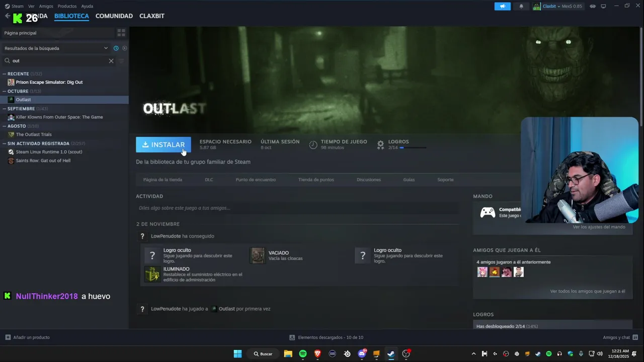The height and width of the screenshot is (362, 644).
Task: Click the achievements gear LOGROS icon
Action: pyautogui.click(x=380, y=145)
